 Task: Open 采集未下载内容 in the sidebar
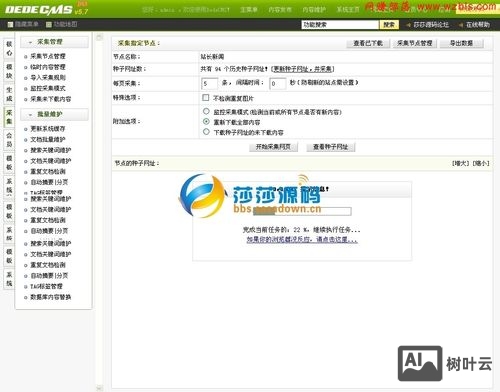51,99
